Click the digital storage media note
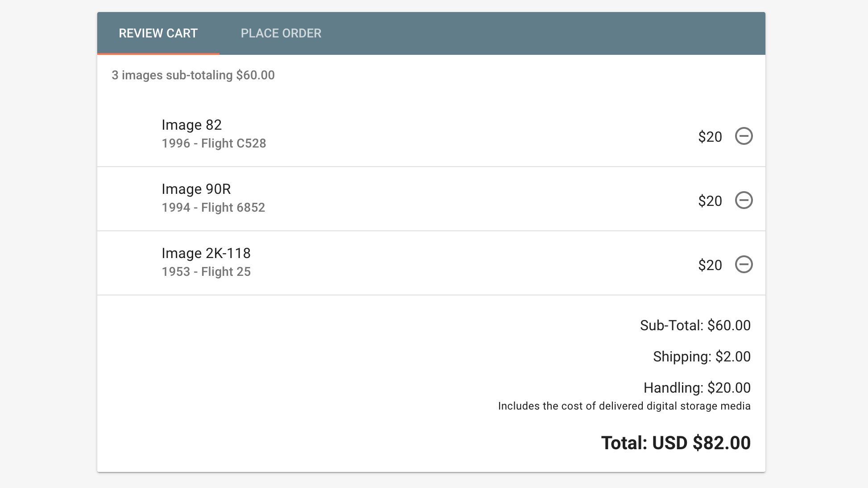This screenshot has width=868, height=488. click(624, 406)
